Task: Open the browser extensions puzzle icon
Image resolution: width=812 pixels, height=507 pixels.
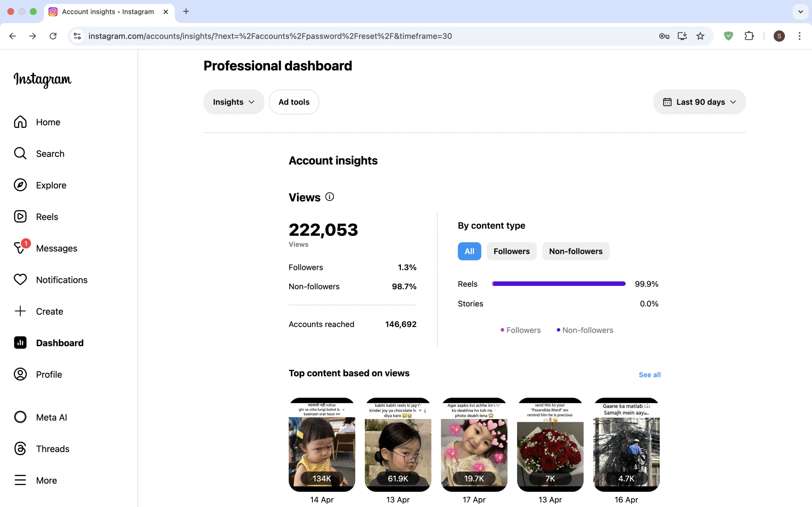Action: [749, 36]
